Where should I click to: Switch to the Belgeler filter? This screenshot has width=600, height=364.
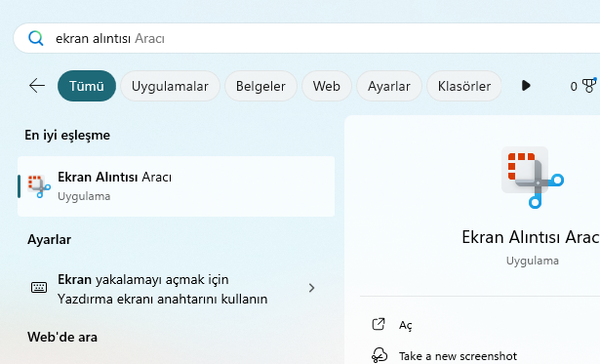coord(260,86)
